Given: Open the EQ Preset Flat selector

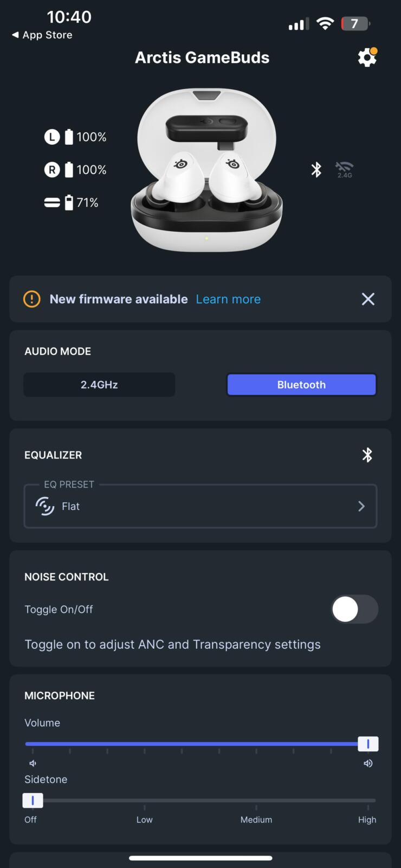Looking at the screenshot, I should pos(200,506).
